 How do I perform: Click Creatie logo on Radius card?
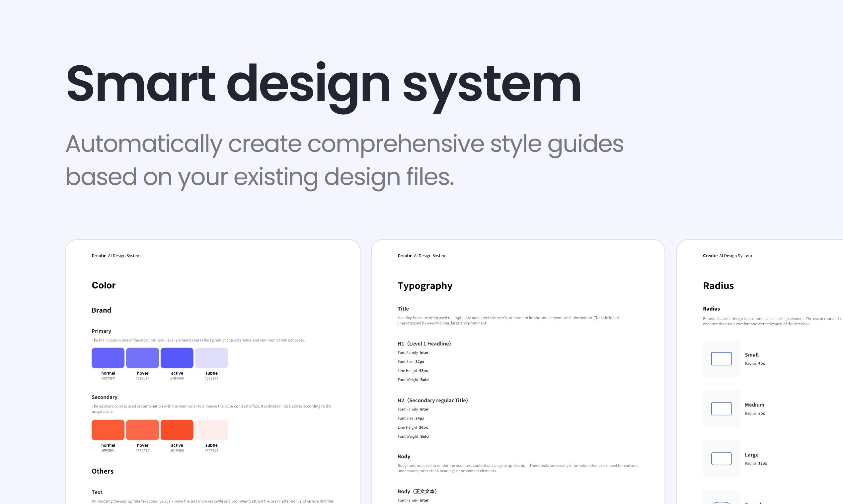tap(710, 256)
